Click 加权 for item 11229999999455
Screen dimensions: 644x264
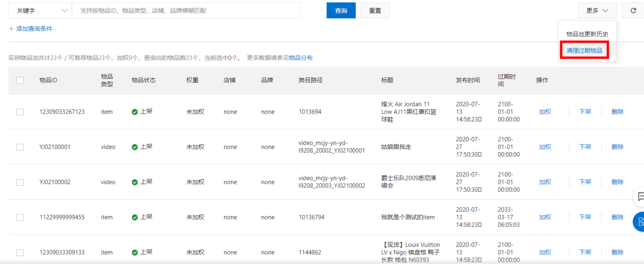[545, 217]
